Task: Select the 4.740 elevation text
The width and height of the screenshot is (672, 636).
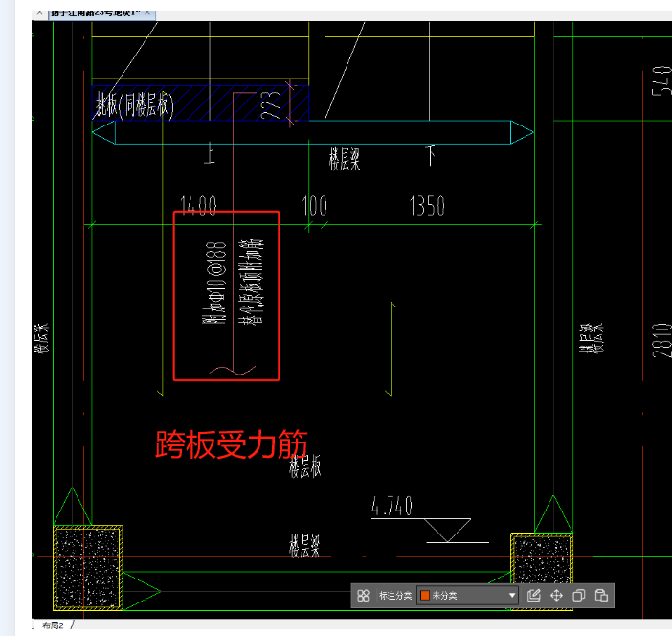Action: (x=392, y=506)
